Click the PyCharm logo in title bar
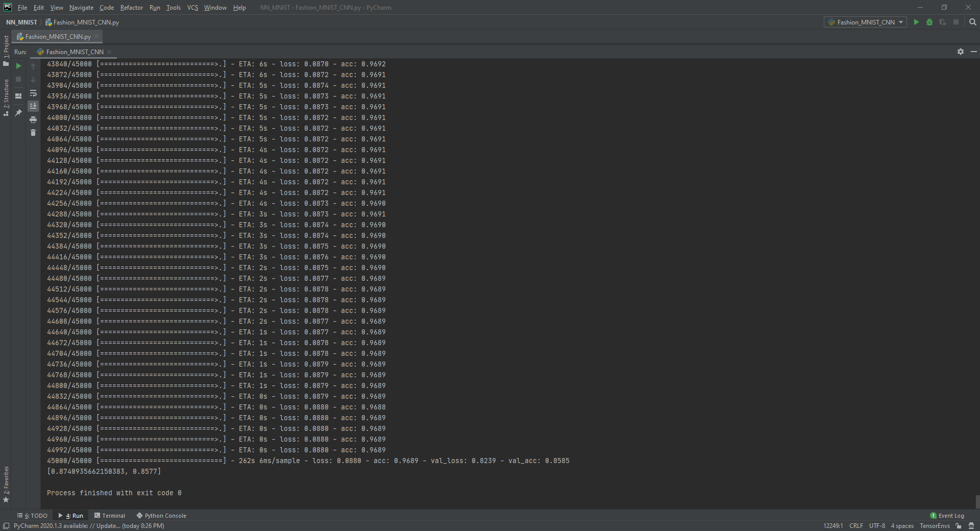 pos(8,7)
